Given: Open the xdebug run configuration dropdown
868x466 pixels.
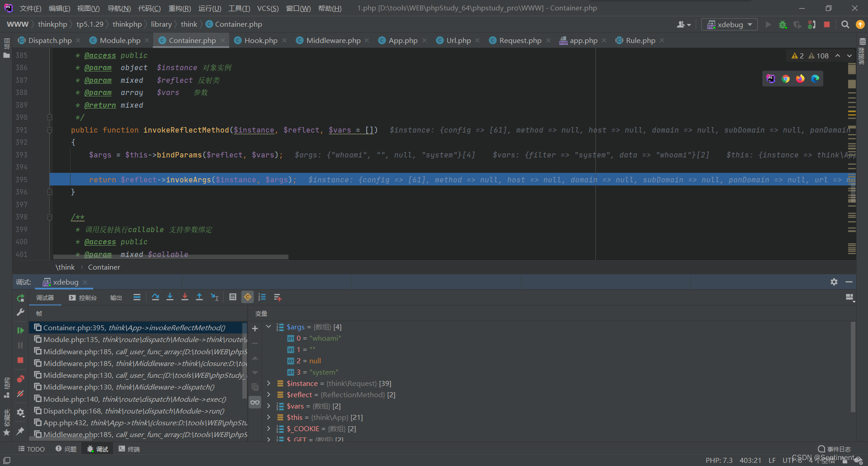Looking at the screenshot, I should tap(729, 24).
